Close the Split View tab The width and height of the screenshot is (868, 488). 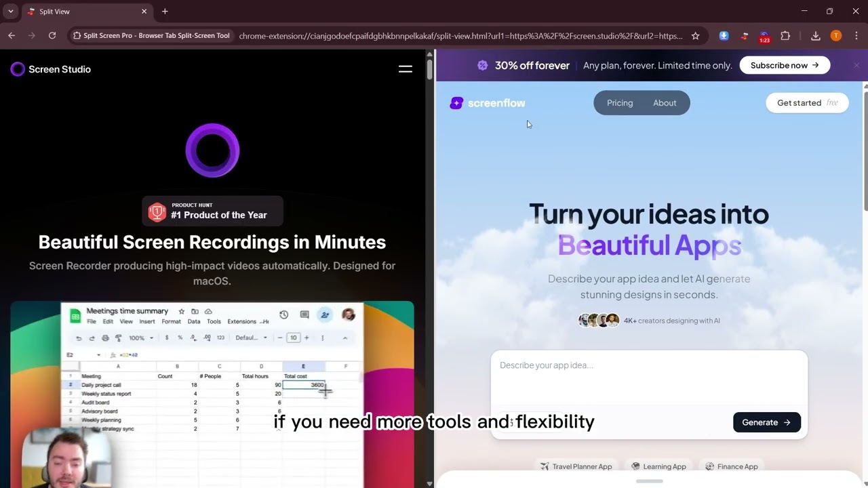144,12
